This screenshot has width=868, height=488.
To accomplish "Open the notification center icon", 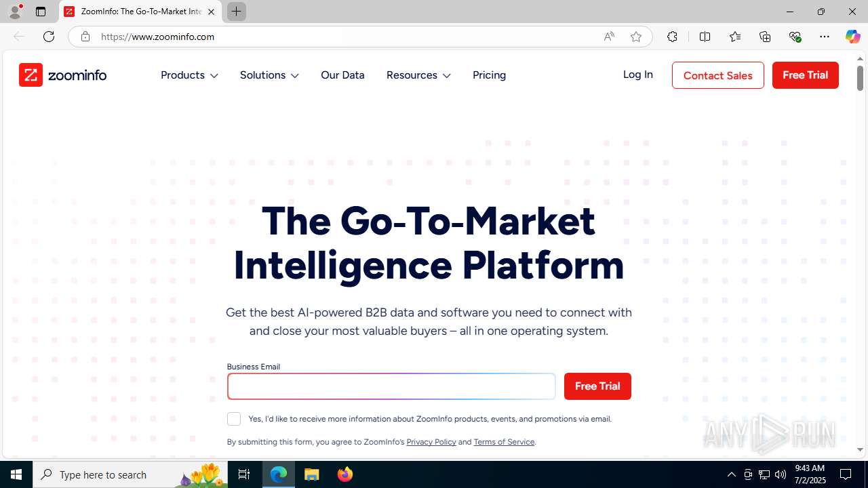I will pos(846,474).
